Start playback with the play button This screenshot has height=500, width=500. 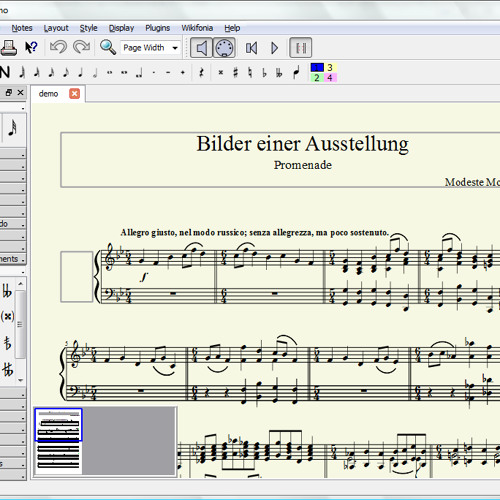point(274,48)
